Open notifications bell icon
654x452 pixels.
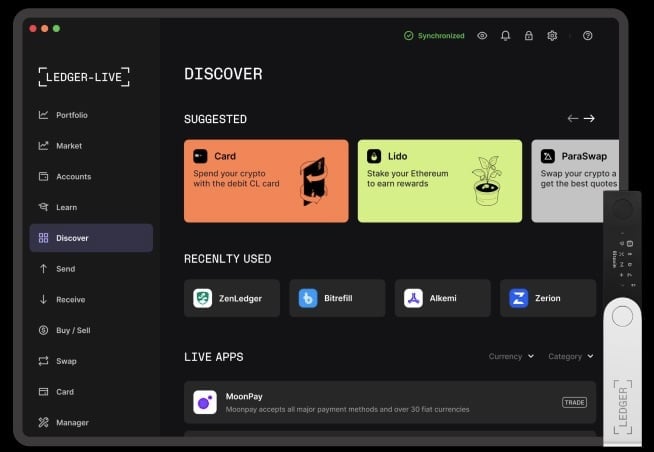coord(505,36)
